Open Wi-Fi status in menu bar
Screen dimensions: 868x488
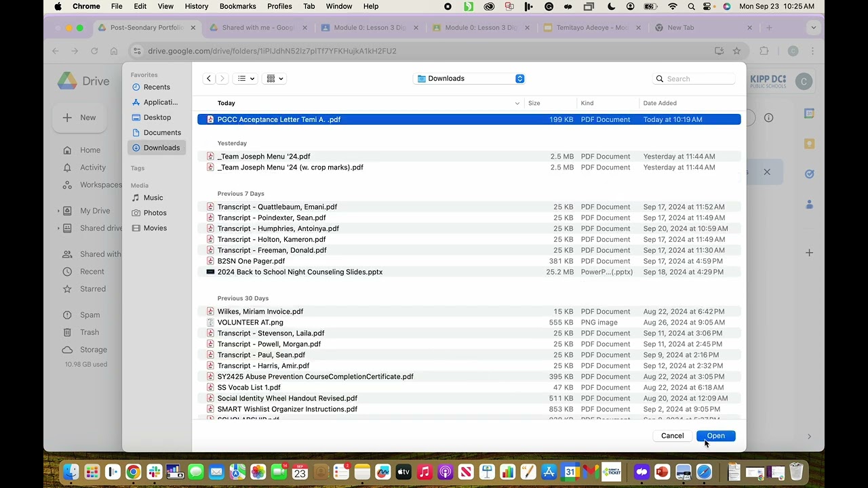(x=673, y=6)
